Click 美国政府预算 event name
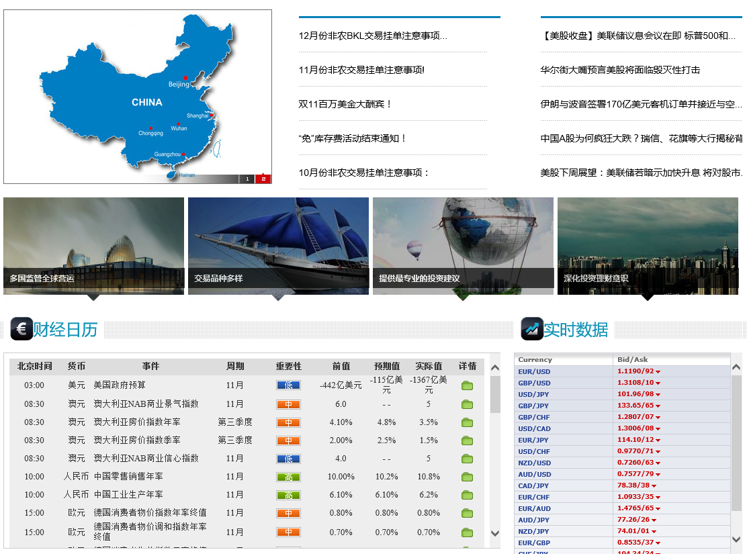This screenshot has height=560, width=747. (x=120, y=385)
